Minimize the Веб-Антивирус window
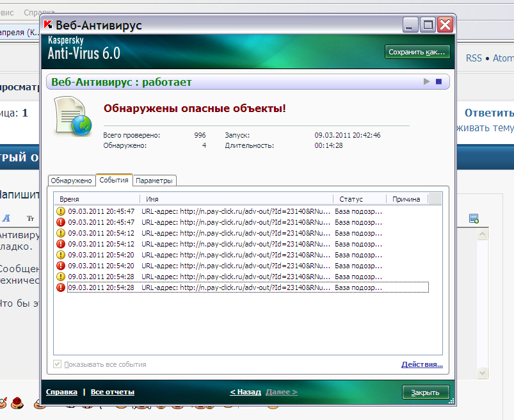 coord(410,25)
